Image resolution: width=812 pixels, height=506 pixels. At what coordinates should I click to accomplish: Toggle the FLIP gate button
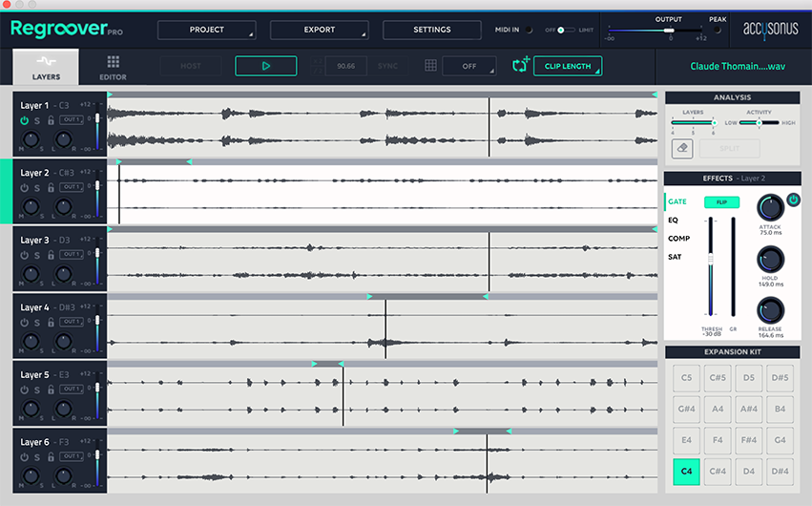pyautogui.click(x=721, y=202)
